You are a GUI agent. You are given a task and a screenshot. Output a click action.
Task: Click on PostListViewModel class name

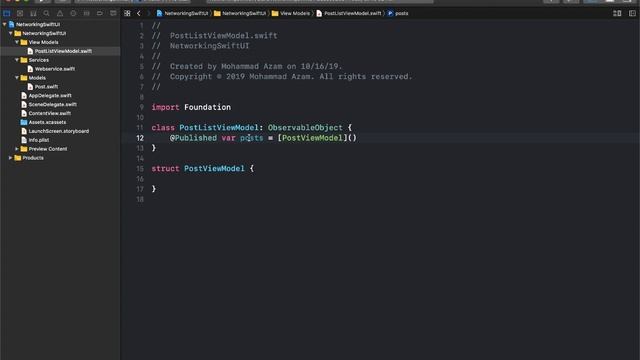[x=219, y=128]
